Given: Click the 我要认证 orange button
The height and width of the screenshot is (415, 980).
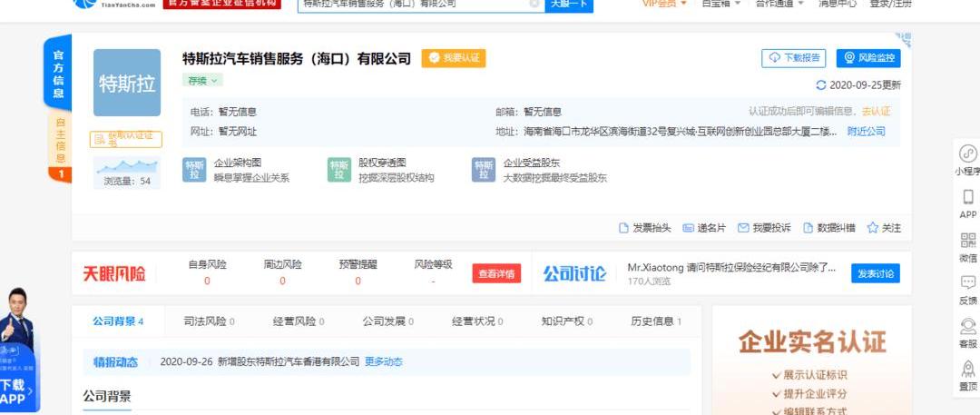Looking at the screenshot, I should click(x=453, y=58).
